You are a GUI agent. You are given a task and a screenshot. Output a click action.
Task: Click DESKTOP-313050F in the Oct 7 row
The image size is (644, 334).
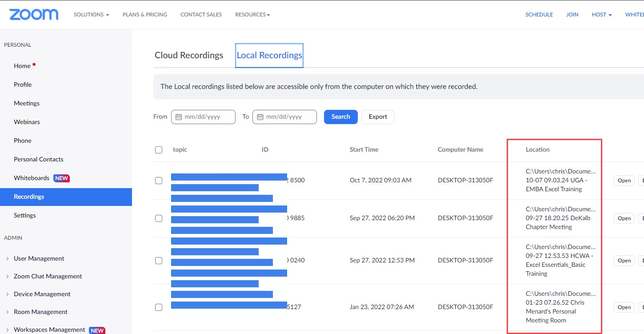click(465, 181)
